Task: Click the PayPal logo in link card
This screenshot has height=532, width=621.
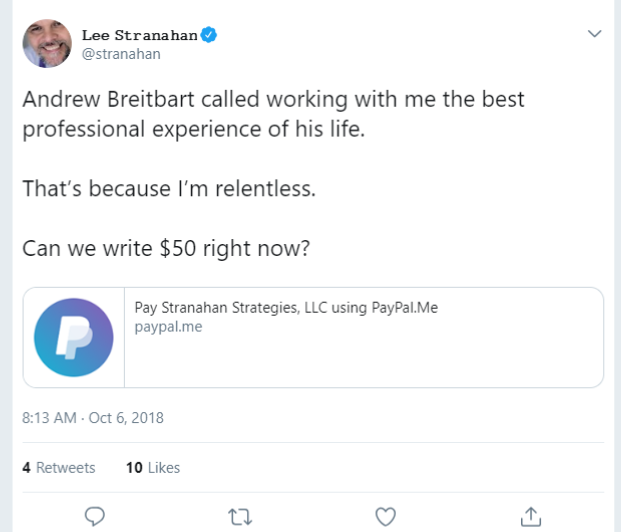Action: pyautogui.click(x=73, y=337)
